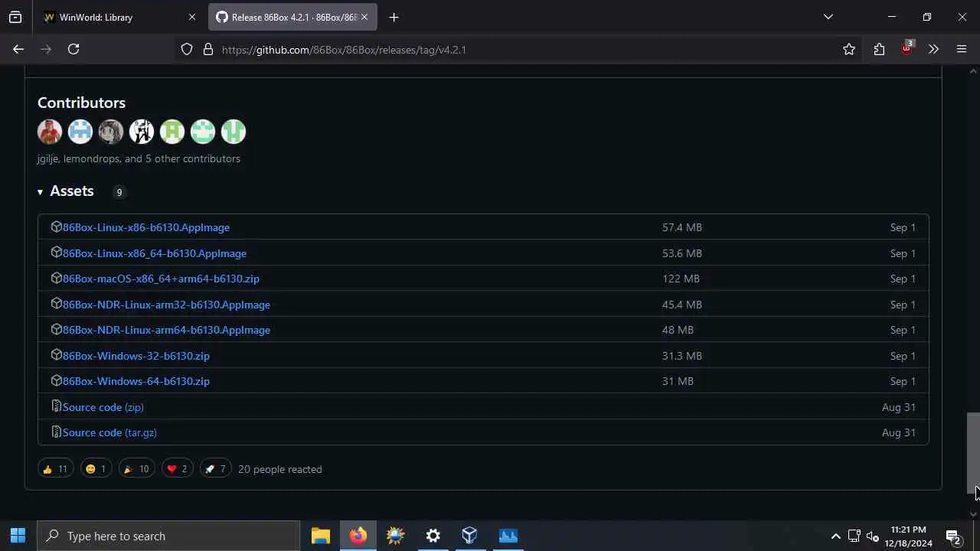This screenshot has height=551, width=980.
Task: Download 86Box-Windows-64-b6130.zip
Action: coord(136,381)
